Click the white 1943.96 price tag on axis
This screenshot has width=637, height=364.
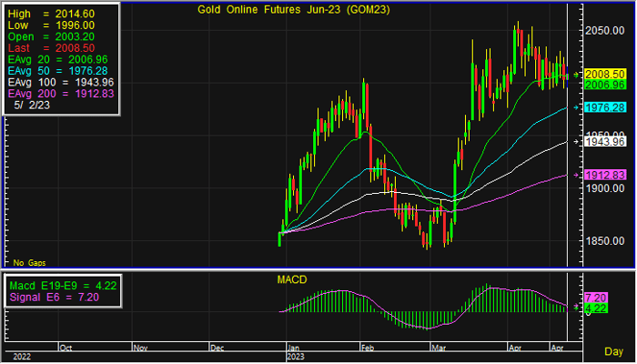click(x=602, y=141)
